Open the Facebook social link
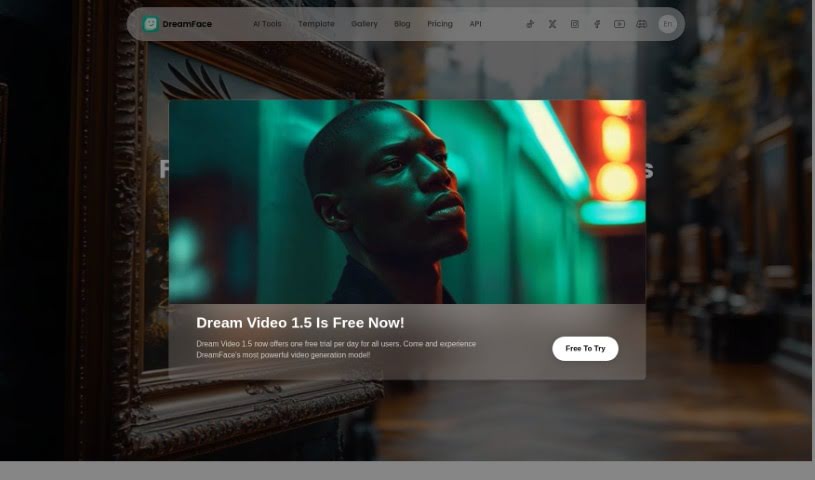The height and width of the screenshot is (480, 815). [x=597, y=24]
